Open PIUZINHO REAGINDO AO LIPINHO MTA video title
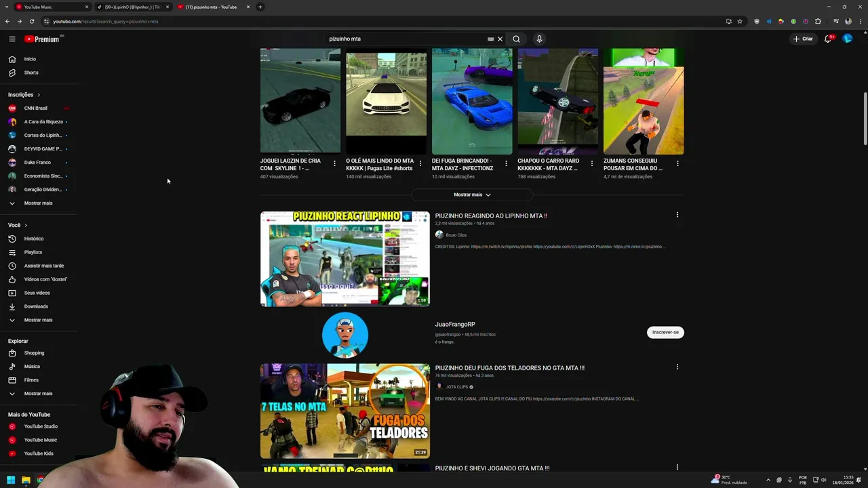This screenshot has width=868, height=488. (x=491, y=216)
